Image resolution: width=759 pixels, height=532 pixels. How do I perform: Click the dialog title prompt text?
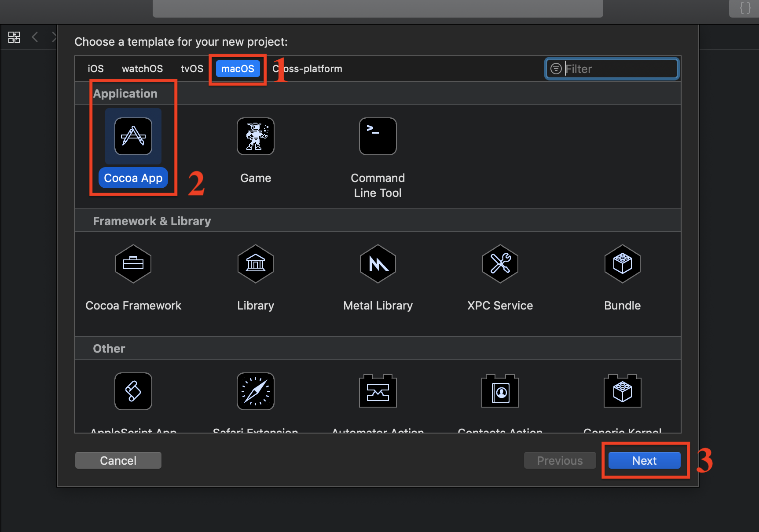tap(181, 42)
